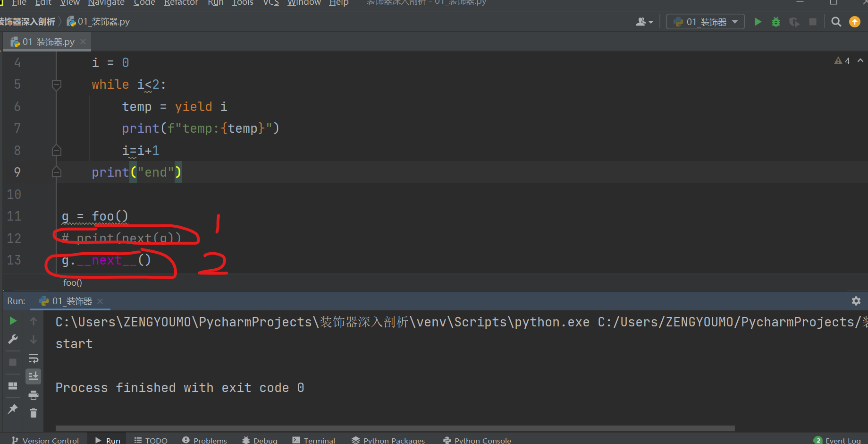
Task: Click the print icon in Run panel
Action: pyautogui.click(x=34, y=395)
